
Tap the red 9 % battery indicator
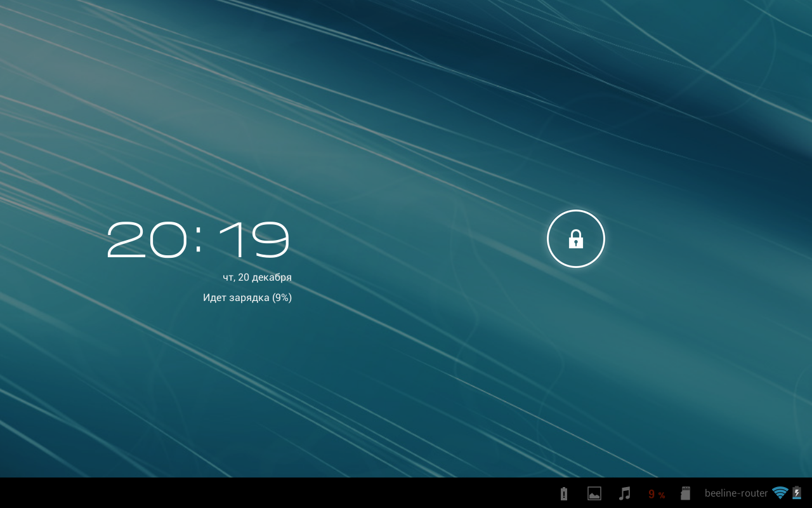[657, 494]
